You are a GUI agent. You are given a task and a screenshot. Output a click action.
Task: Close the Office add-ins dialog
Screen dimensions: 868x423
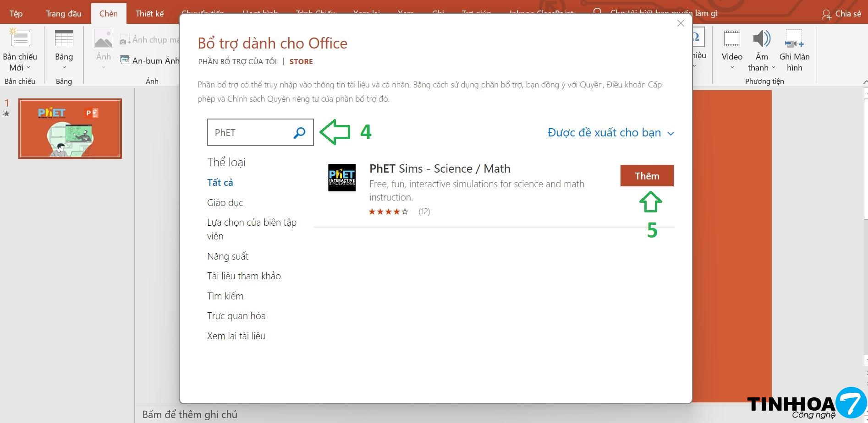pyautogui.click(x=681, y=23)
